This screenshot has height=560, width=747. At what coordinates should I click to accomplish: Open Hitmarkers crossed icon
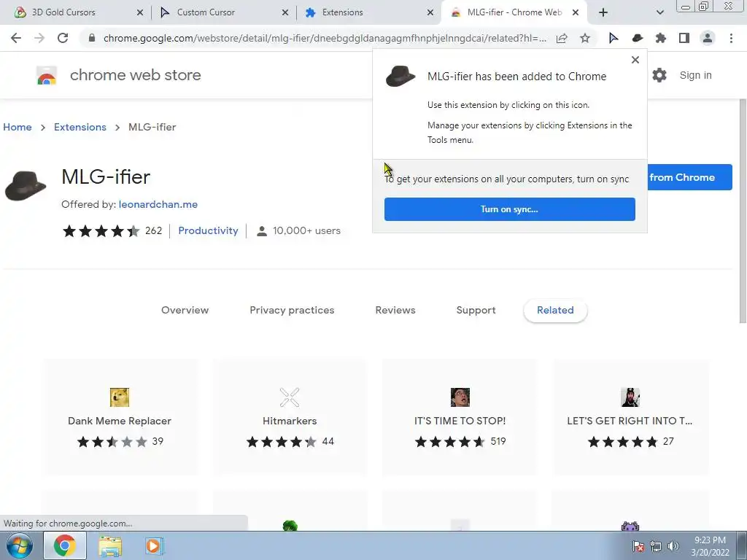click(x=290, y=397)
